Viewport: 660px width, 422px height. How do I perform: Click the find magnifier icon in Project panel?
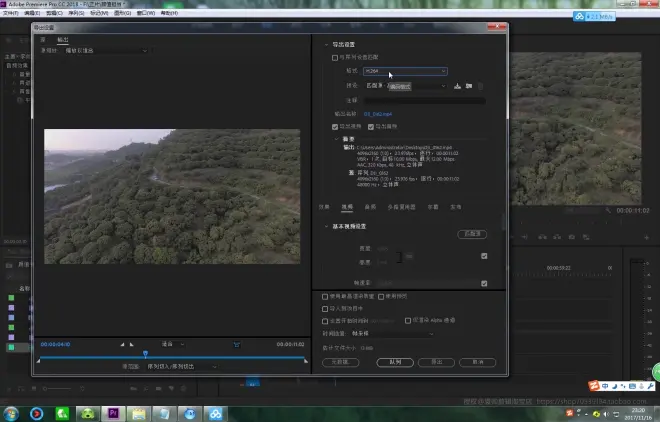[x=146, y=389]
